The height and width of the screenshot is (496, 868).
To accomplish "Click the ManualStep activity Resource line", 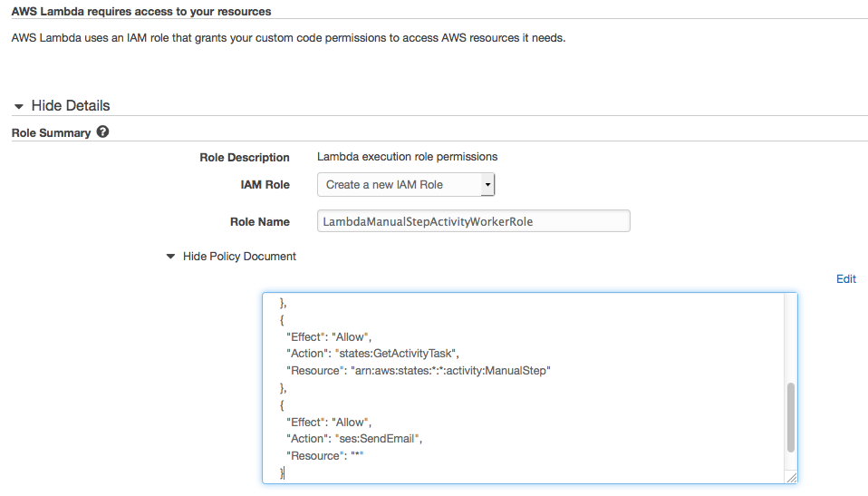I will (418, 371).
